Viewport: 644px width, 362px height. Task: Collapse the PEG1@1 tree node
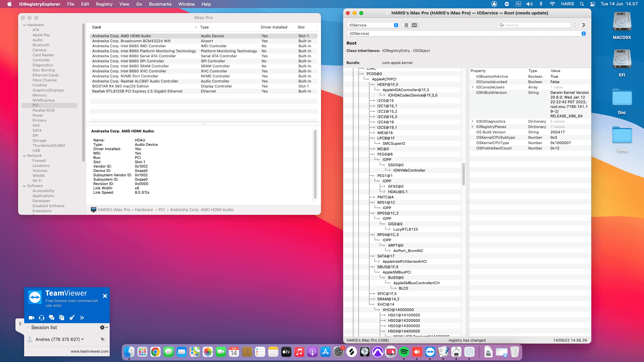click(x=373, y=176)
